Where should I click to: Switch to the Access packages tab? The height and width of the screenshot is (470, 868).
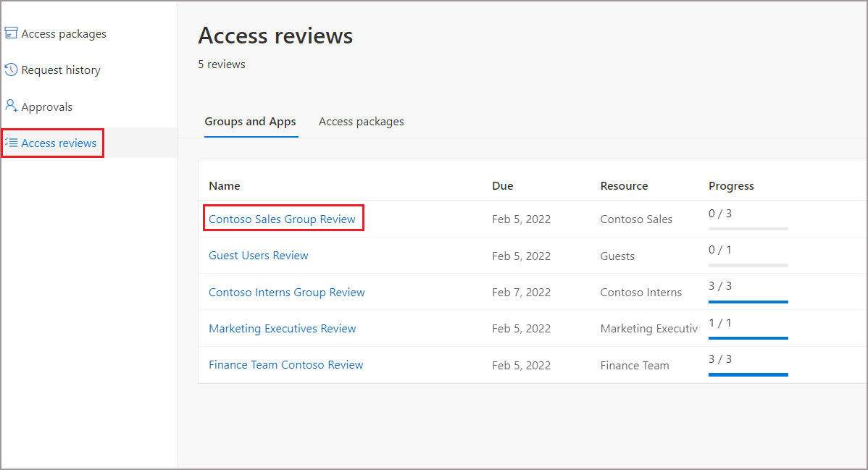[x=361, y=121]
